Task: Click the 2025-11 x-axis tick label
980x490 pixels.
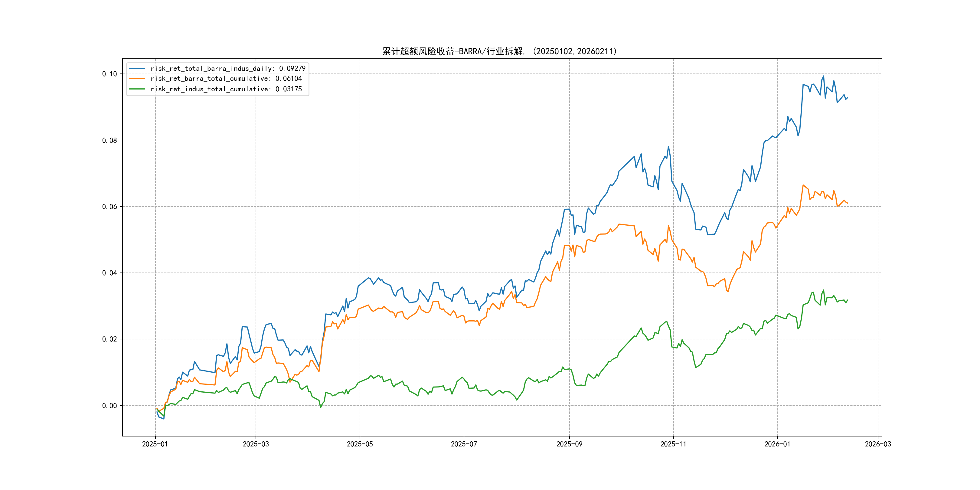Action: click(673, 444)
